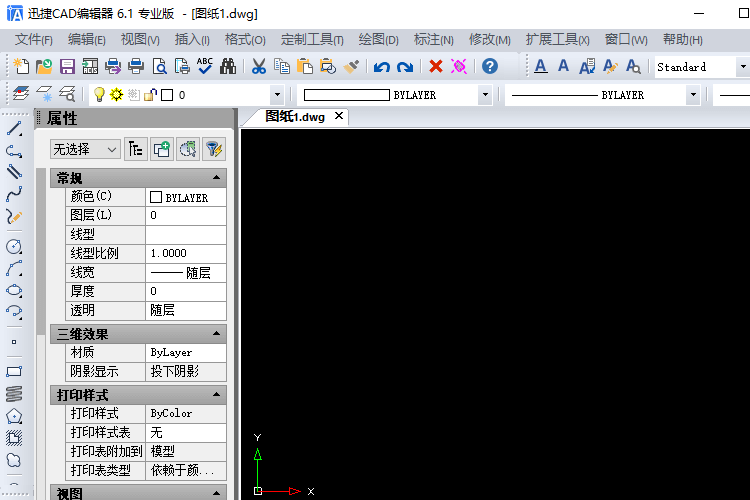750x500 pixels.
Task: Open the 文件(F) menu
Action: [x=33, y=40]
